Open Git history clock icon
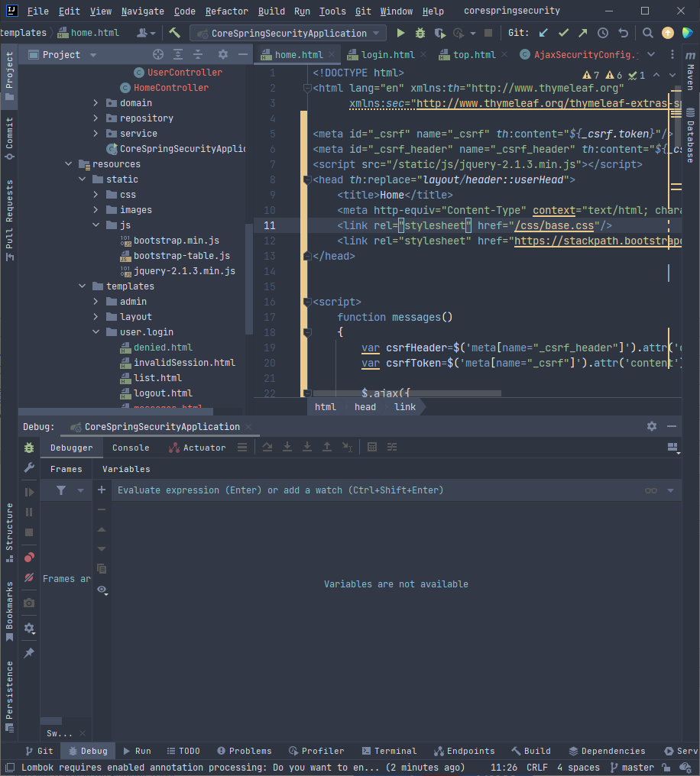 (602, 33)
